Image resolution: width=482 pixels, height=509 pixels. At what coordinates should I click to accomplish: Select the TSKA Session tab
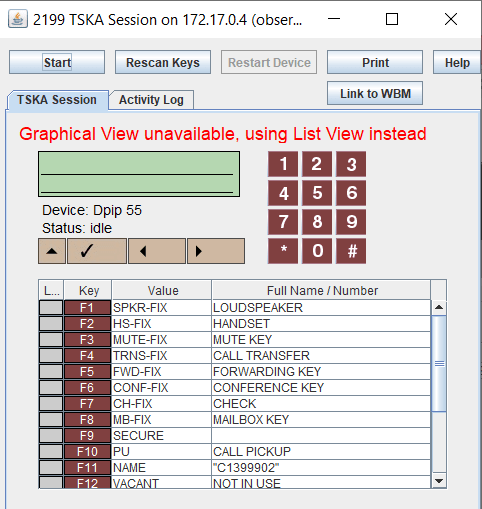57,100
